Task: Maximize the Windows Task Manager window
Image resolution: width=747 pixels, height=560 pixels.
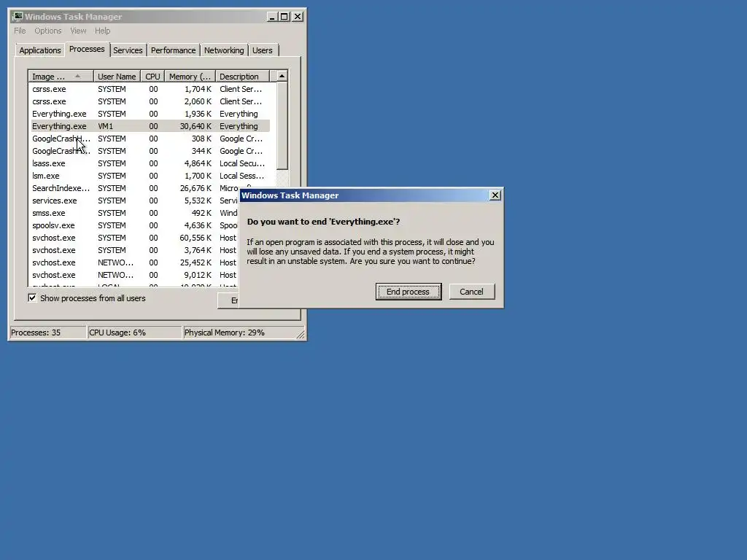Action: (x=284, y=17)
